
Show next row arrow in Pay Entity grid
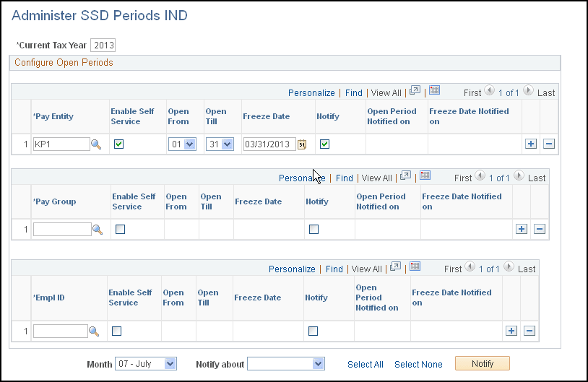point(528,90)
